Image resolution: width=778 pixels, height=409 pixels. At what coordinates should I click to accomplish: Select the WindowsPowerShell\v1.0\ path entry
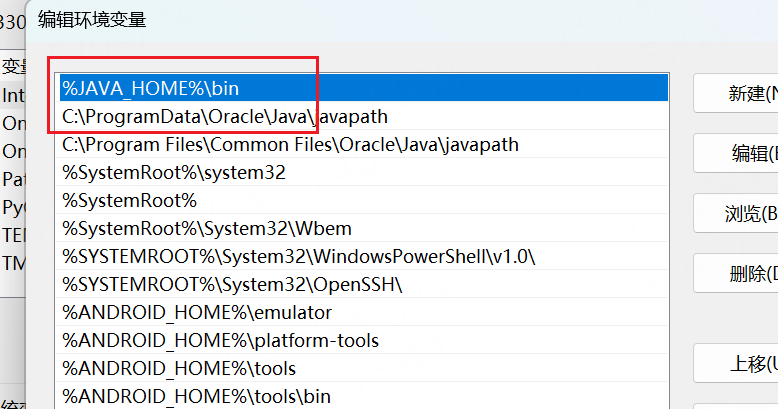pos(363,256)
